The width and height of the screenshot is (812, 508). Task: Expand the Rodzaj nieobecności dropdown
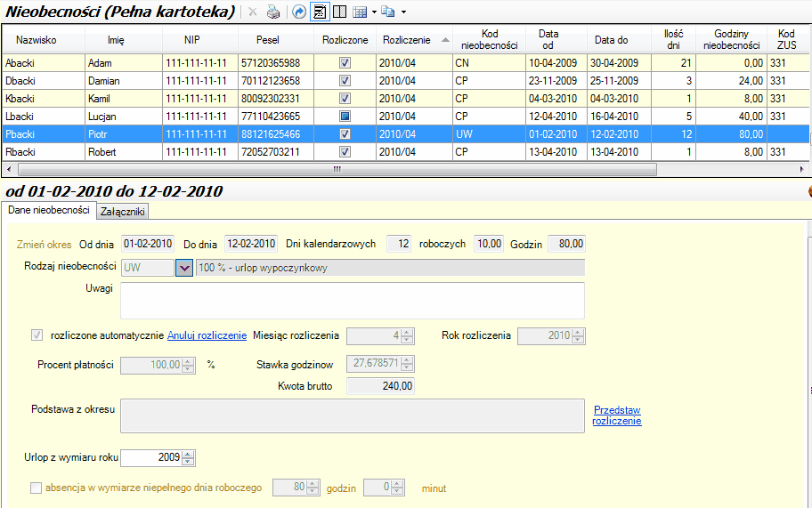pyautogui.click(x=184, y=268)
